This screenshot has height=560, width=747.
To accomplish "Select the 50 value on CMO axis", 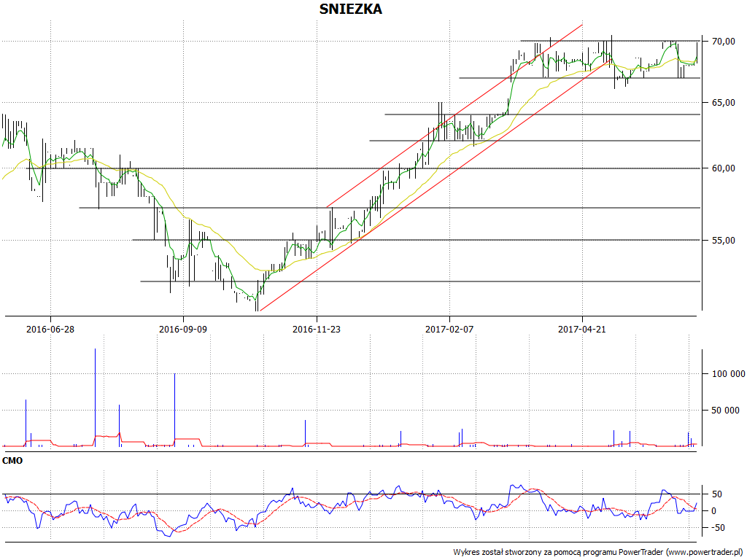I will coord(716,494).
